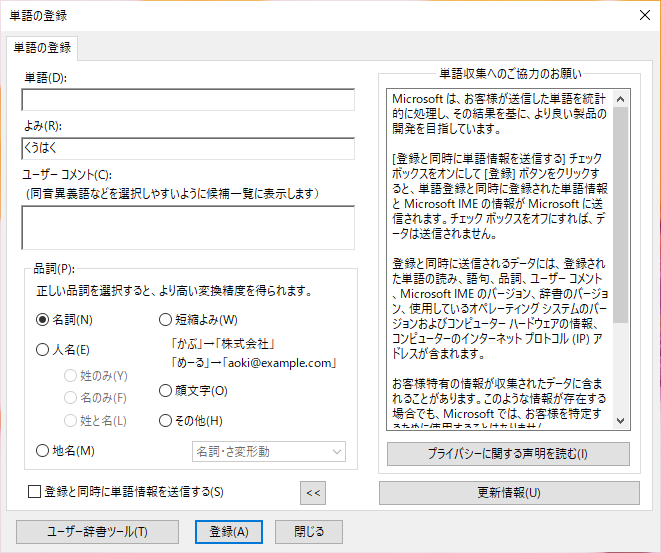Select the 名詞(N) radio button
Image resolution: width=661 pixels, height=553 pixels.
pyautogui.click(x=43, y=320)
